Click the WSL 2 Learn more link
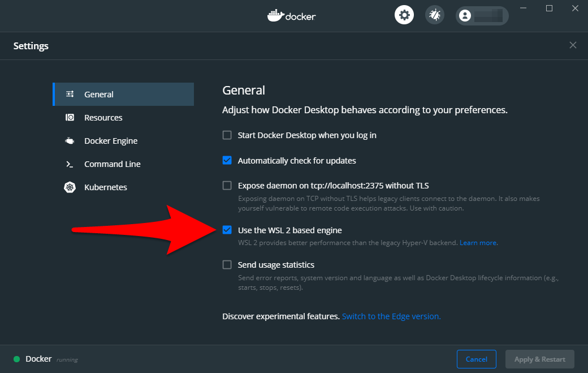The width and height of the screenshot is (588, 373). [478, 243]
